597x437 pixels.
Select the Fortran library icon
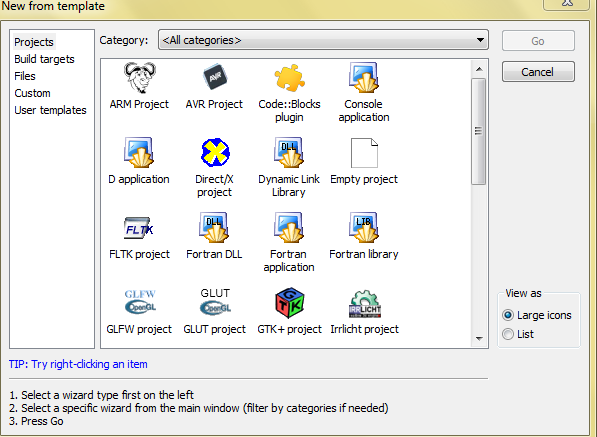coord(364,228)
